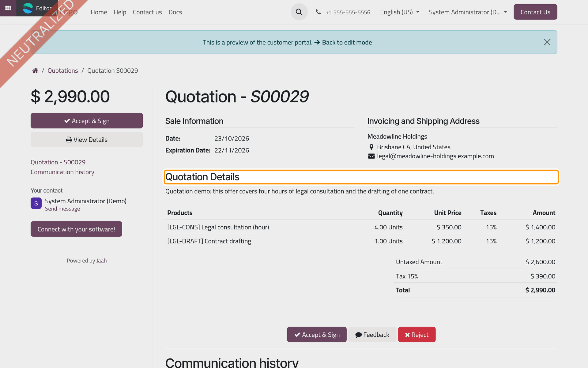Click the phone handset icon
The width and height of the screenshot is (588, 368).
318,12
